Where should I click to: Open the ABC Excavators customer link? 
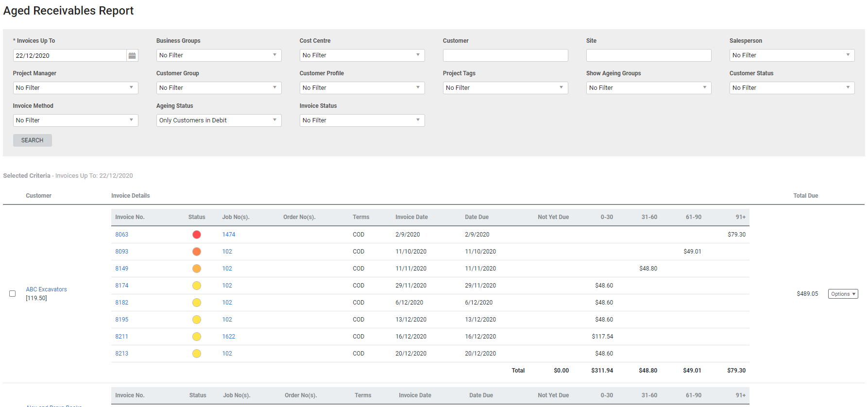pos(46,289)
